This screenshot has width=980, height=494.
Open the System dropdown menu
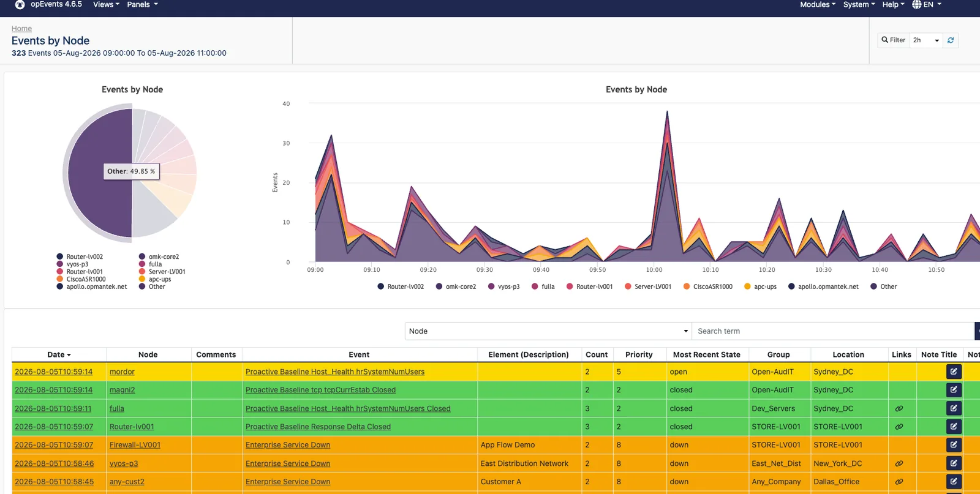click(x=859, y=4)
